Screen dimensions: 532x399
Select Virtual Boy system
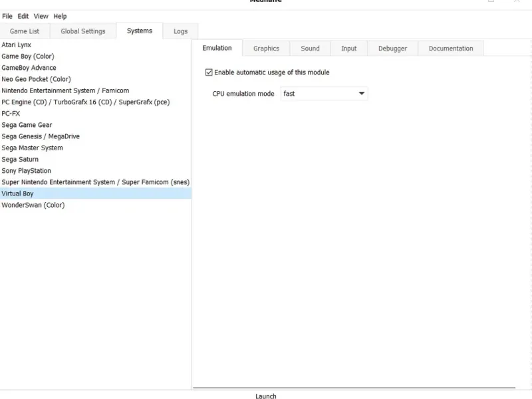pos(96,194)
